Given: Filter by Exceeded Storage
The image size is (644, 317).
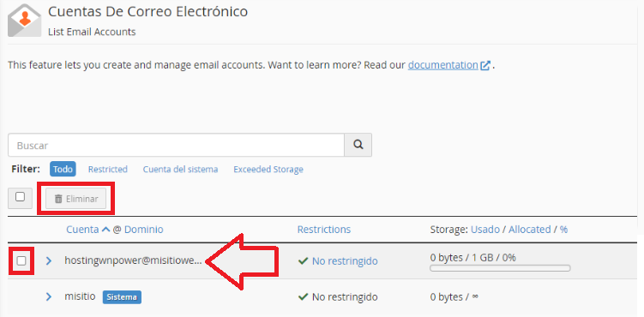Looking at the screenshot, I should tap(268, 170).
